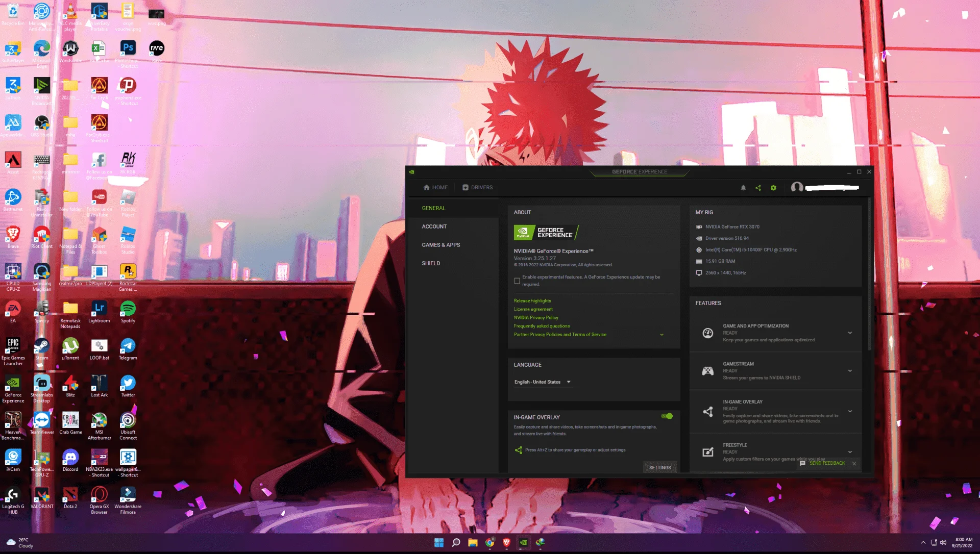Screen dimensions: 980x554
Task: Click the user account avatar
Action: click(797, 188)
